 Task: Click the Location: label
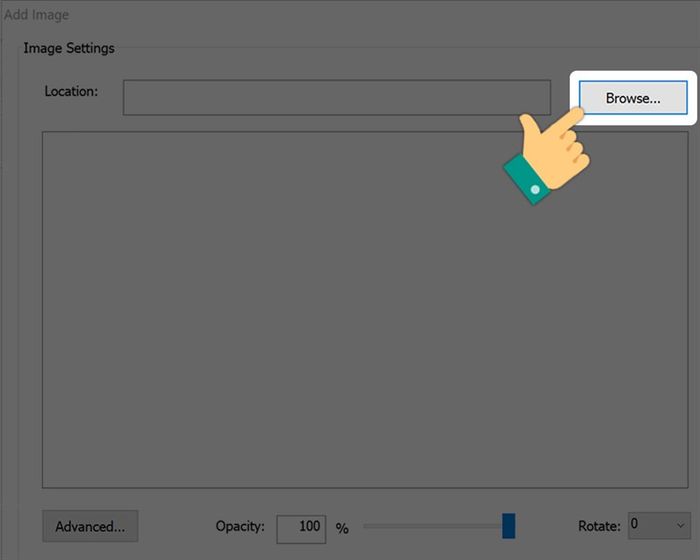(71, 91)
